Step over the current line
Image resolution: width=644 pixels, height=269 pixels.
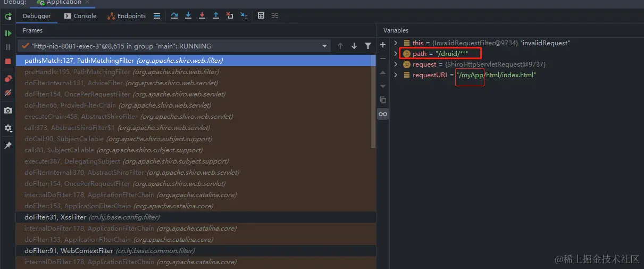tap(174, 16)
